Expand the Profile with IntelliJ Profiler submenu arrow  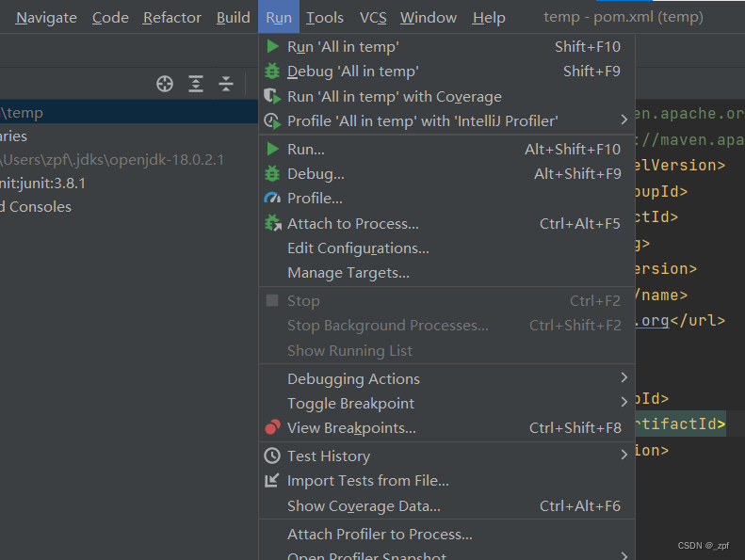coord(624,120)
